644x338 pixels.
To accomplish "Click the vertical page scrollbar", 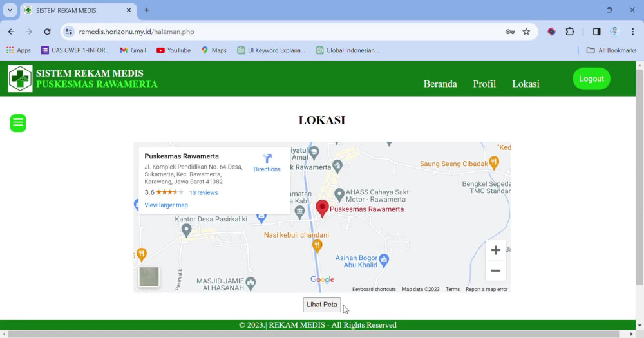I will click(x=639, y=176).
